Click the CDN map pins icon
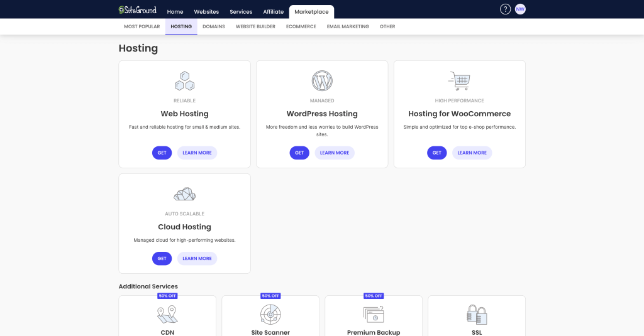The image size is (644, 336). 167,313
